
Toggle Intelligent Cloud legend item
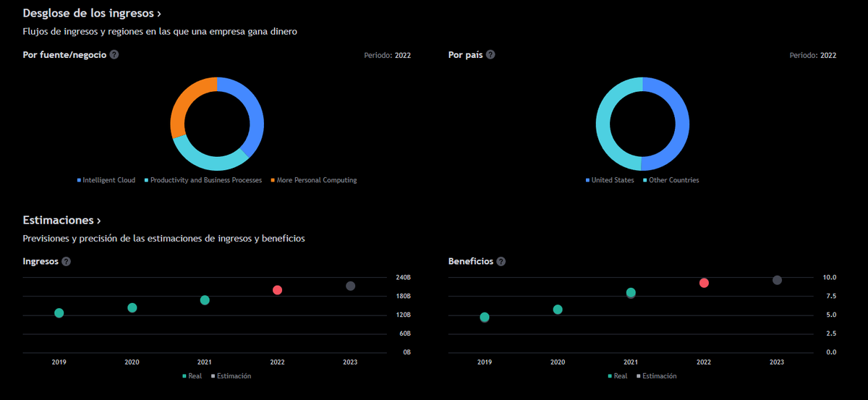[x=106, y=180]
